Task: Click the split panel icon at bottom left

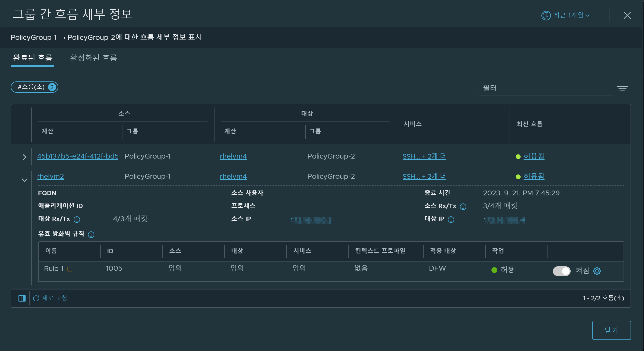Action: click(23, 298)
